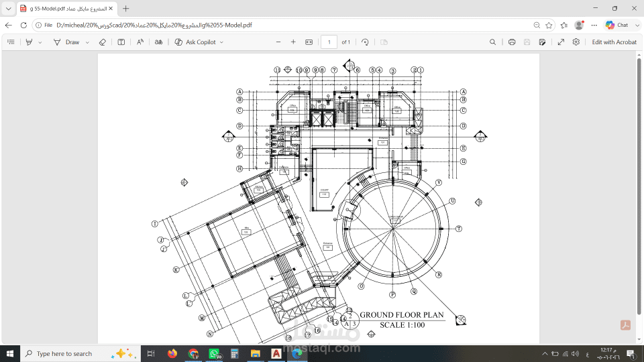The width and height of the screenshot is (644, 362).
Task: View site information icon
Action: tap(38, 25)
